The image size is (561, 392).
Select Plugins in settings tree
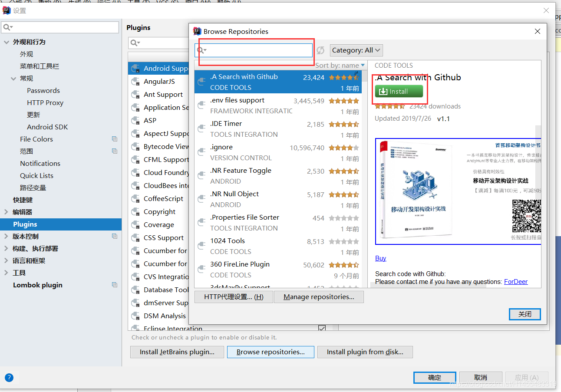pos(61,224)
